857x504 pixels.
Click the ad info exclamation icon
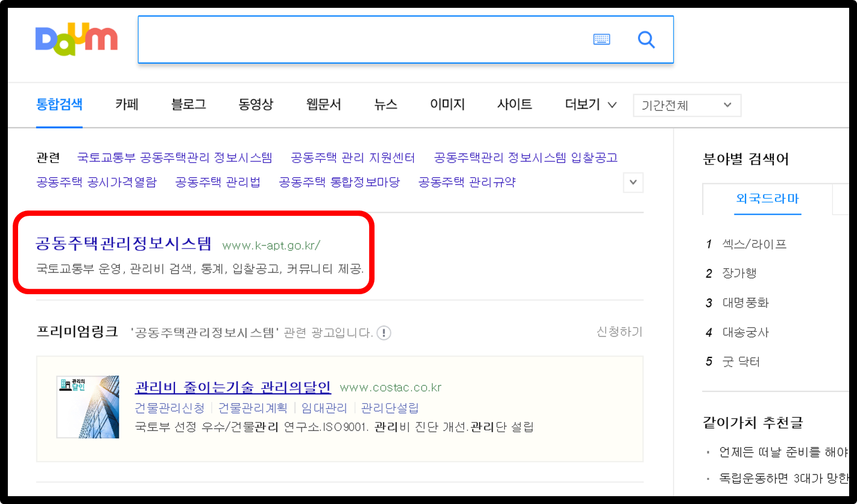tap(384, 333)
